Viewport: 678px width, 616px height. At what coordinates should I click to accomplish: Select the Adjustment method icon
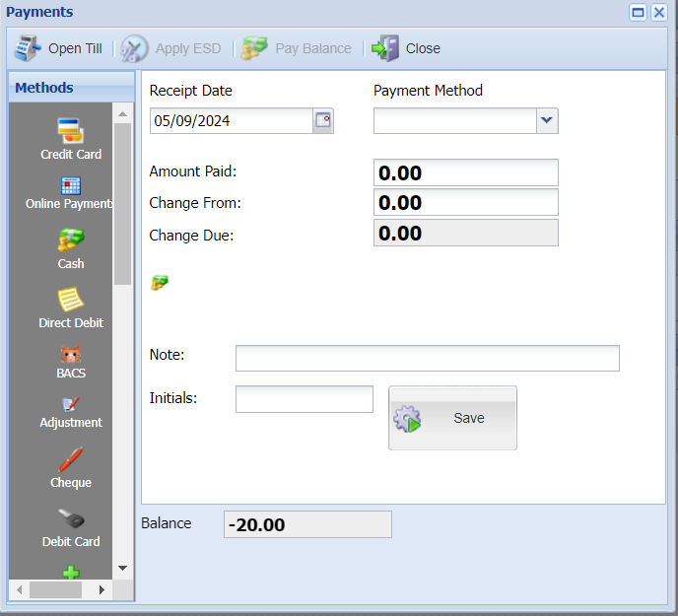(71, 404)
